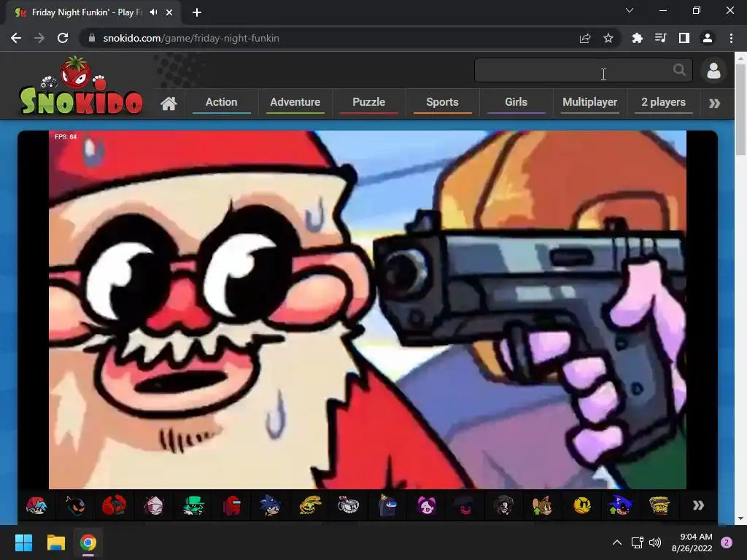Open the Adventure games category

click(x=295, y=102)
